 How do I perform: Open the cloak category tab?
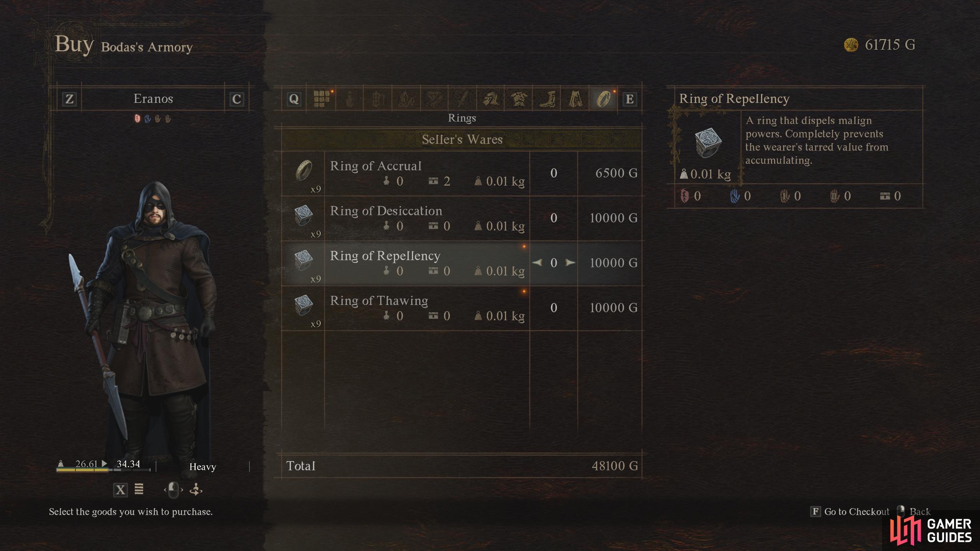[575, 99]
